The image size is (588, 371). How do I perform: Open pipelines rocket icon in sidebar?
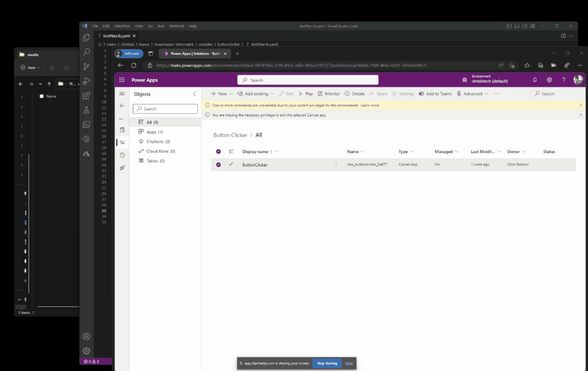point(122,168)
